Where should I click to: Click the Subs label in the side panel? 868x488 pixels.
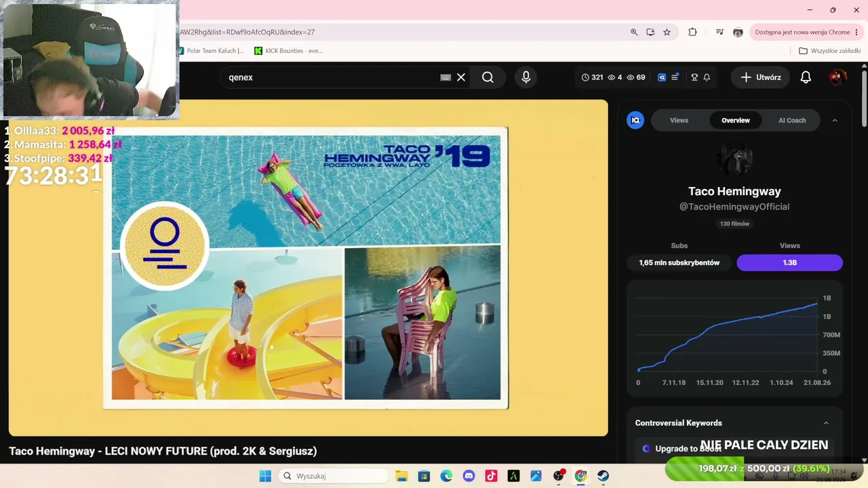(679, 245)
